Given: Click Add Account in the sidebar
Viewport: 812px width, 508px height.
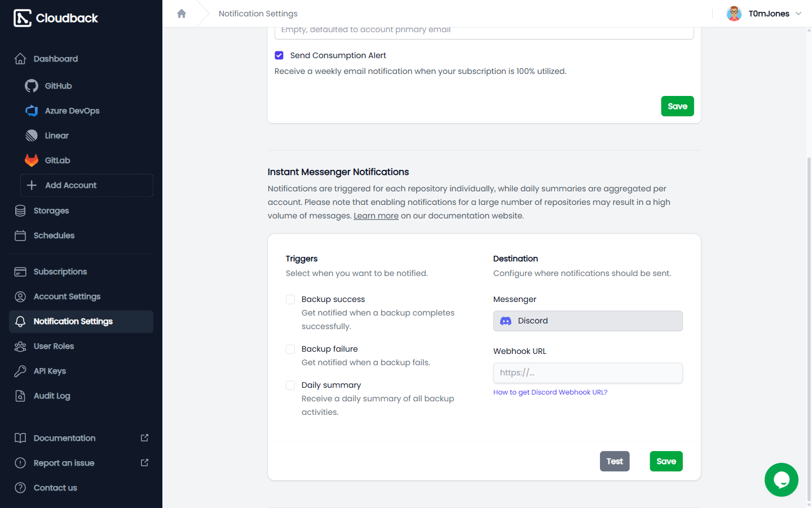Looking at the screenshot, I should [87, 185].
